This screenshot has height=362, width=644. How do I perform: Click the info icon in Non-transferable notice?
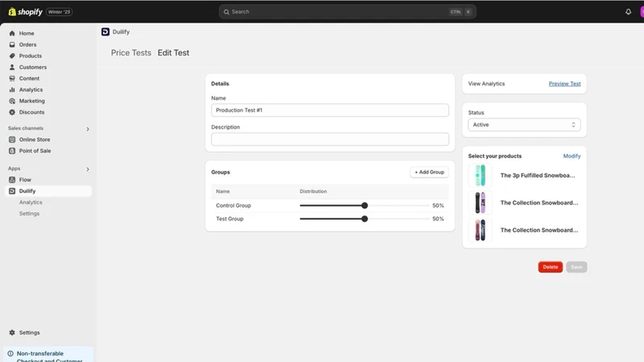(10, 353)
